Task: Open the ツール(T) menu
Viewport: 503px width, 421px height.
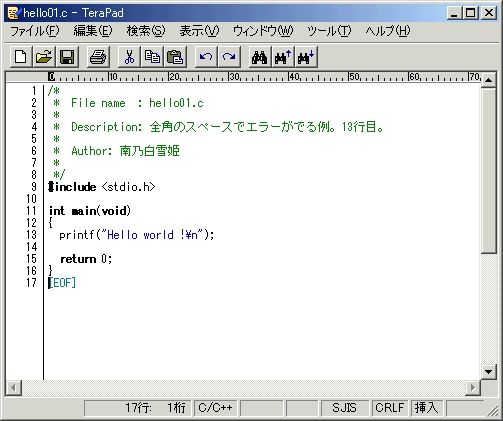Action: coord(329,31)
